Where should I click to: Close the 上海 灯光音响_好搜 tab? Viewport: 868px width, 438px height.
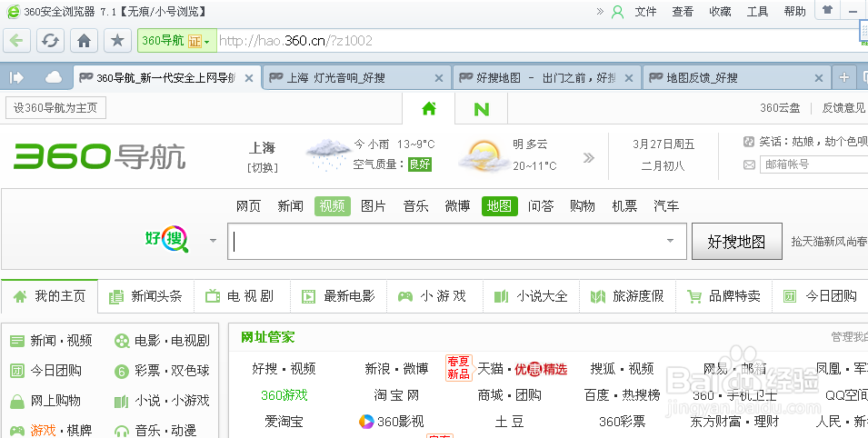[x=439, y=79]
